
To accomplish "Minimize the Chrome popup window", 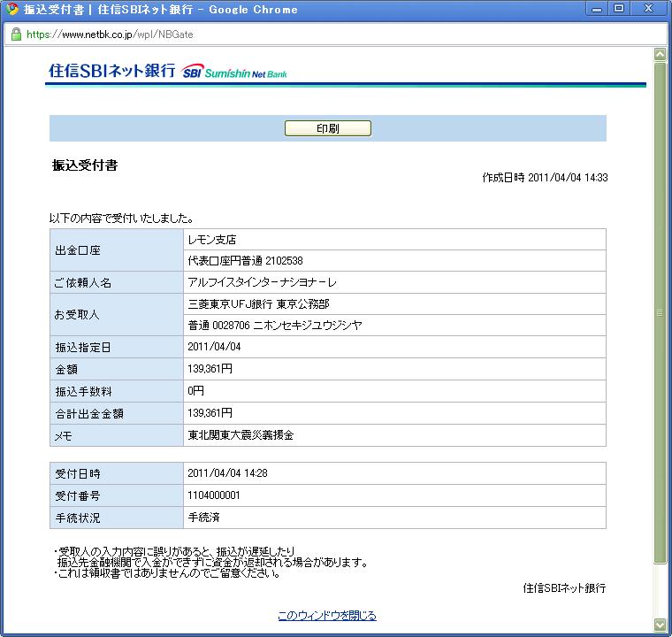I will click(597, 9).
